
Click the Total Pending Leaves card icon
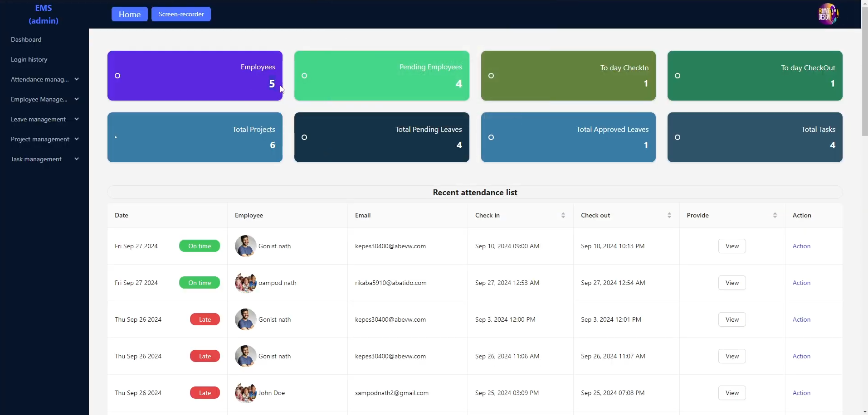tap(305, 137)
